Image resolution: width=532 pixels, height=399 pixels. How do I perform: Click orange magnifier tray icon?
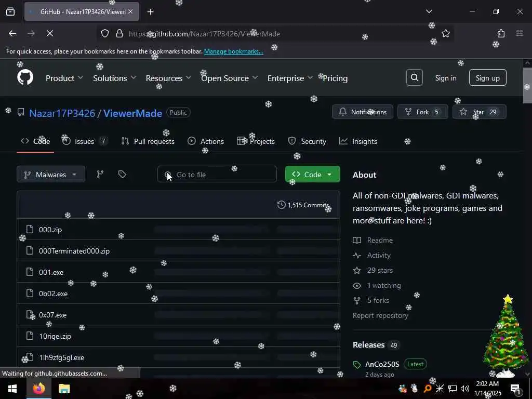(427, 389)
